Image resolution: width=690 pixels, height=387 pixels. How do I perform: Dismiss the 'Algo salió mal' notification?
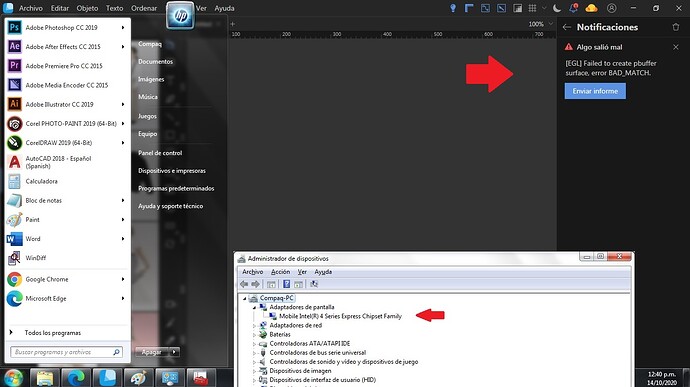(676, 47)
